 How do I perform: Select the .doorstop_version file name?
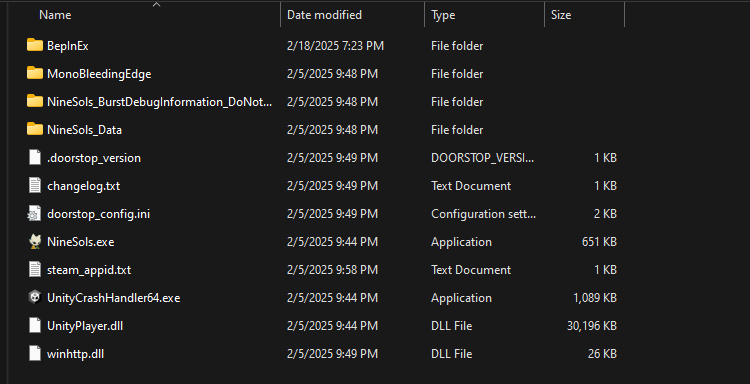[94, 158]
